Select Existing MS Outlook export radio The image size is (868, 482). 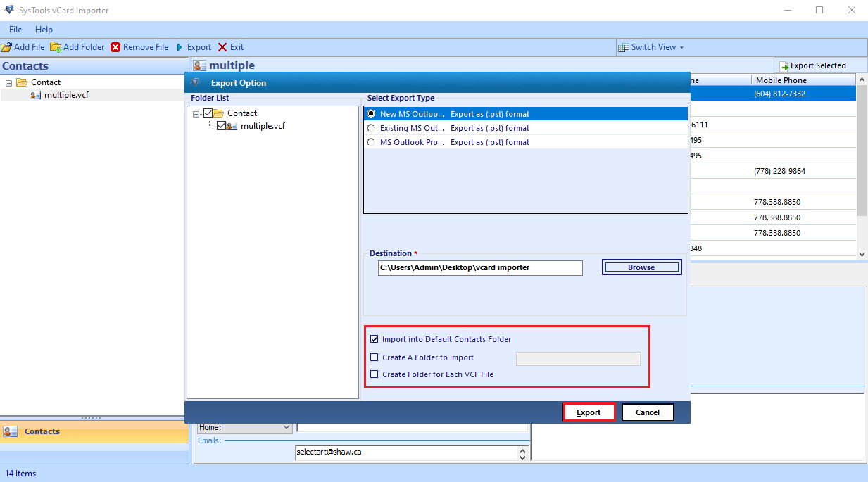pyautogui.click(x=371, y=128)
